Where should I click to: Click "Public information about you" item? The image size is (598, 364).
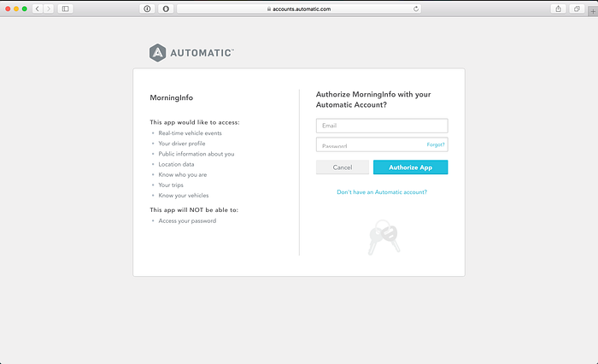click(x=196, y=154)
